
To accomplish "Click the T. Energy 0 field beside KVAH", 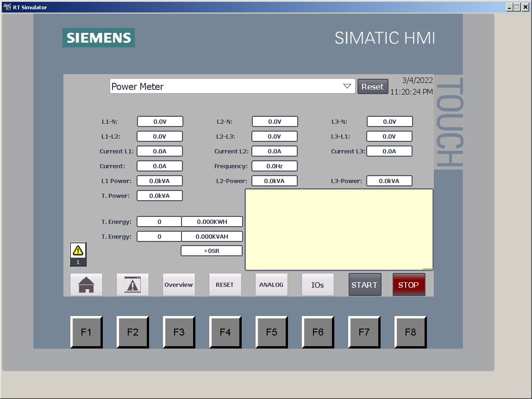I will click(x=159, y=236).
